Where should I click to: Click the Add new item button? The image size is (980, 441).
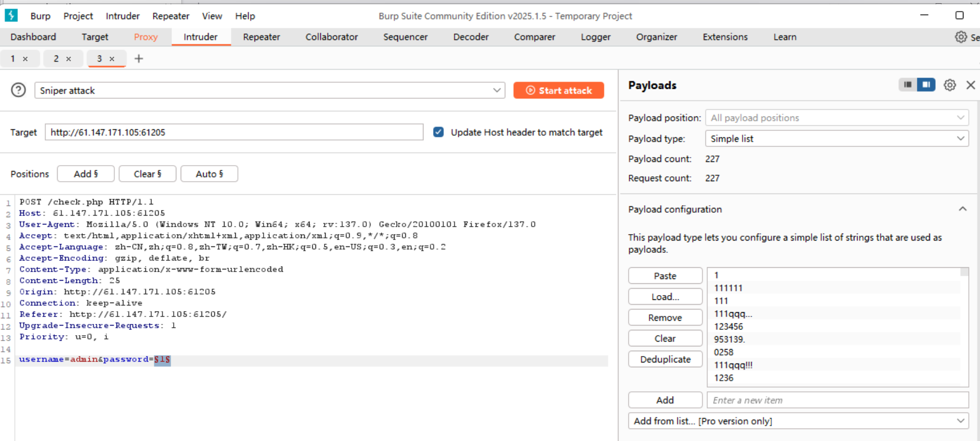(x=665, y=400)
